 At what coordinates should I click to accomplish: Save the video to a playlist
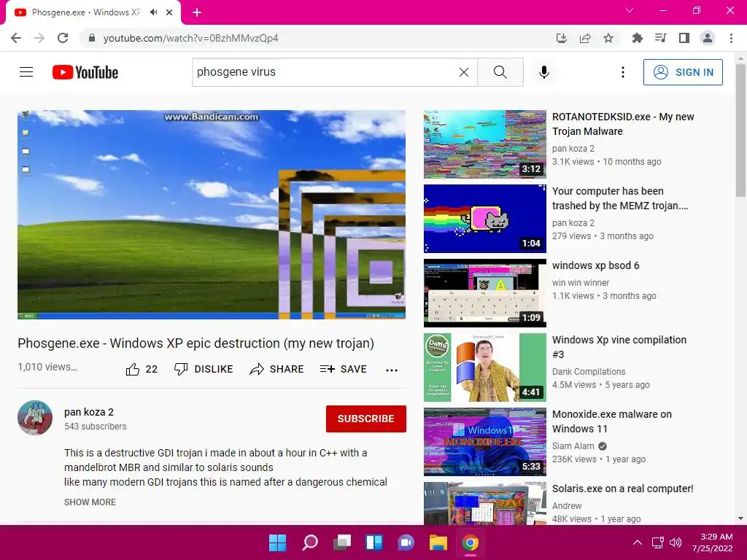(x=344, y=369)
